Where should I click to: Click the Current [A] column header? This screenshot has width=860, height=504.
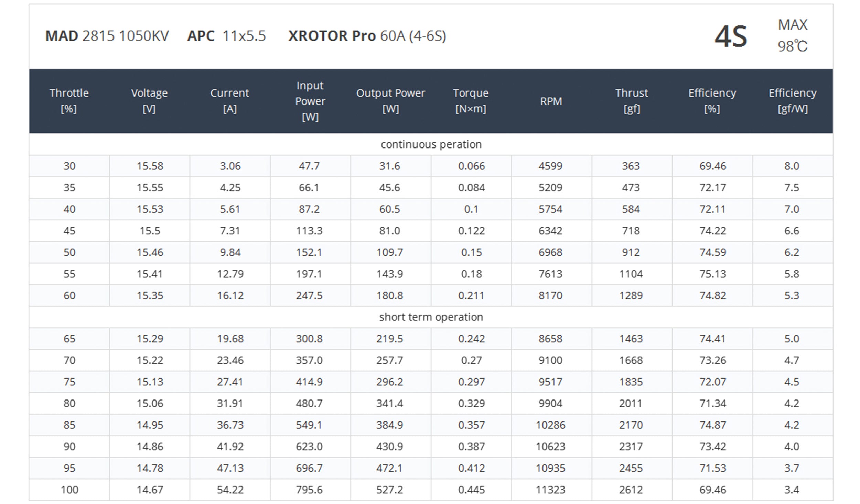coord(229,101)
